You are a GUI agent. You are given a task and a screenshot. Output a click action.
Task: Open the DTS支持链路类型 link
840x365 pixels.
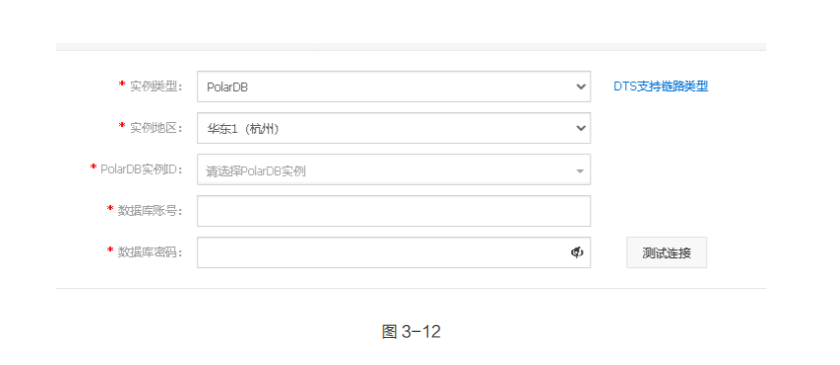click(x=661, y=87)
